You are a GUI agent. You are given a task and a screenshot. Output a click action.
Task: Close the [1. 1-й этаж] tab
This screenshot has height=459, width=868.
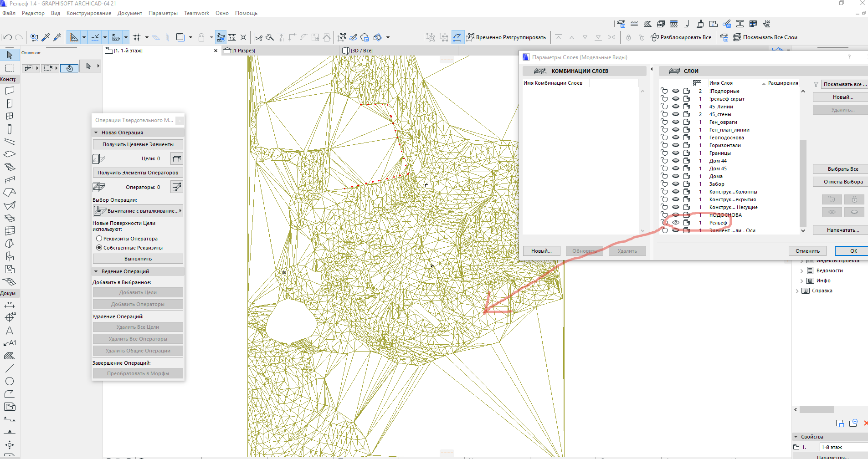pyautogui.click(x=216, y=51)
